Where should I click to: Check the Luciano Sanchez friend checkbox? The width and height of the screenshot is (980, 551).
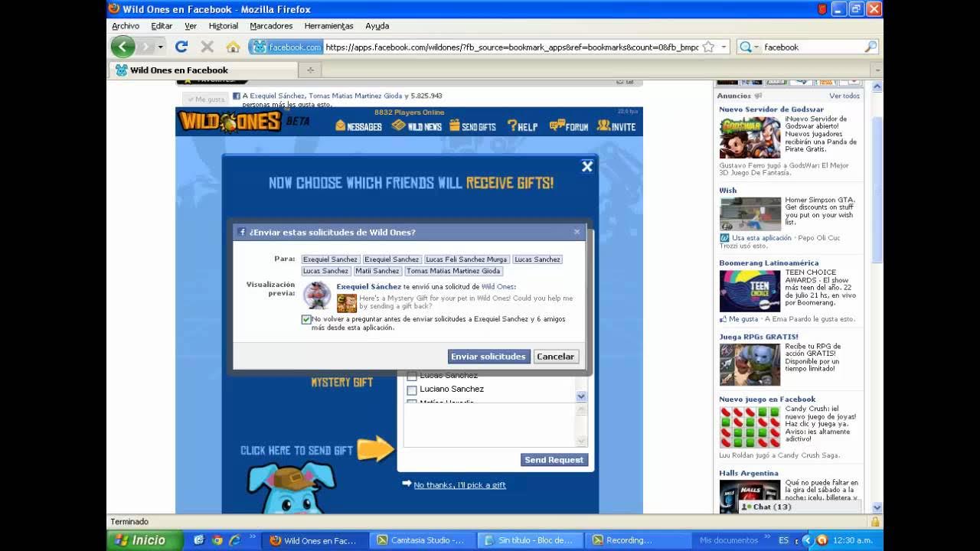coord(412,390)
